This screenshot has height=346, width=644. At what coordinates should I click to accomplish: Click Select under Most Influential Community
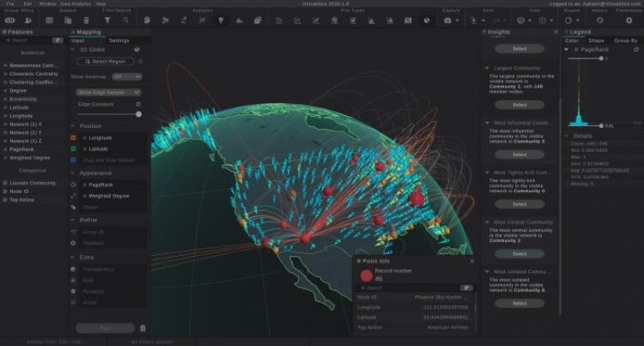[x=519, y=155]
